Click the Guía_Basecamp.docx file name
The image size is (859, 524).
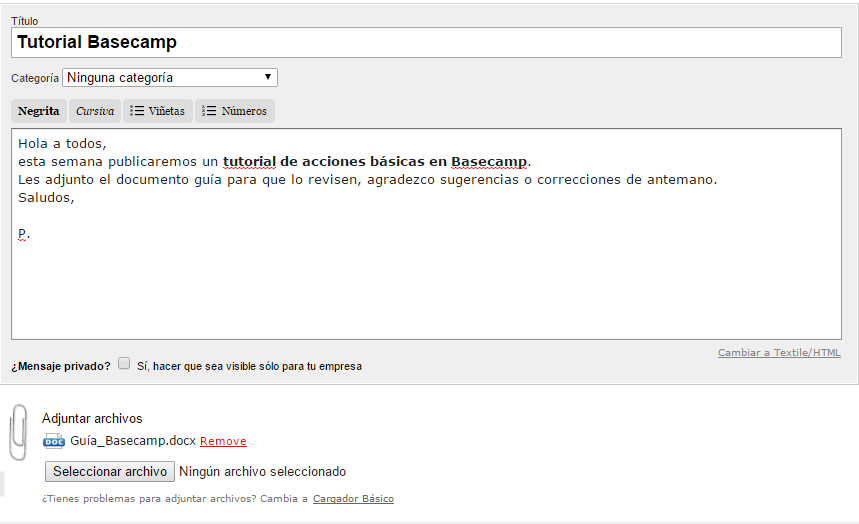[132, 441]
